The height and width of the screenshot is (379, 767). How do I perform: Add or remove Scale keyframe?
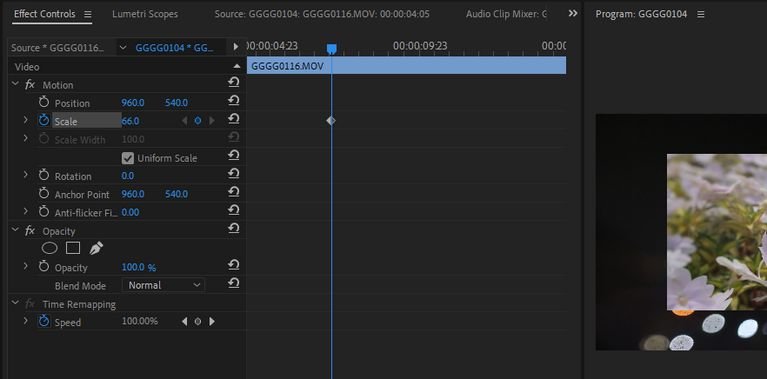(x=198, y=121)
